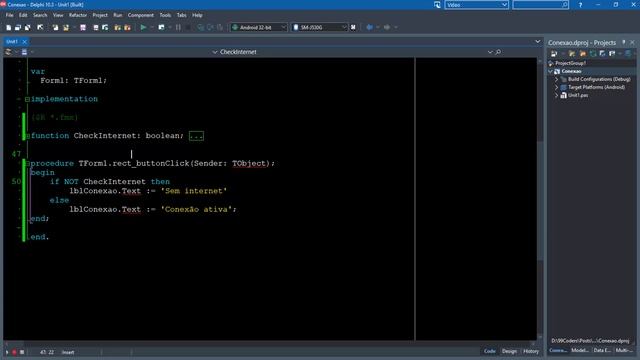The width and height of the screenshot is (640, 360).
Task: Expand Target Platforms (Android) node
Action: click(x=556, y=87)
